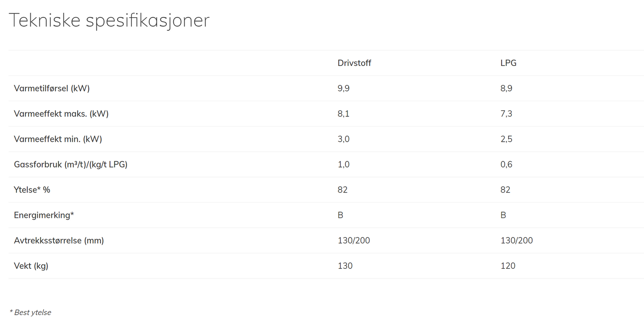
Task: Click the "Energimerking*" row label
Action: [x=44, y=215]
